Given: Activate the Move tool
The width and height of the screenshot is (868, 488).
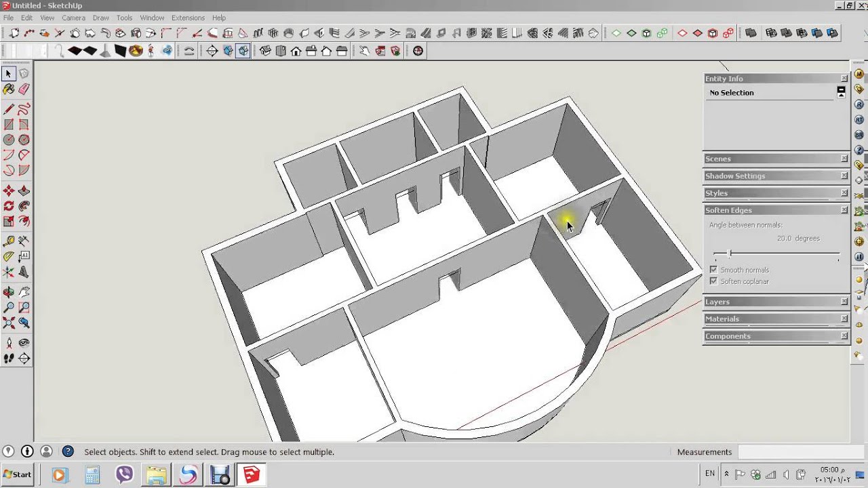Looking at the screenshot, I should (9, 190).
